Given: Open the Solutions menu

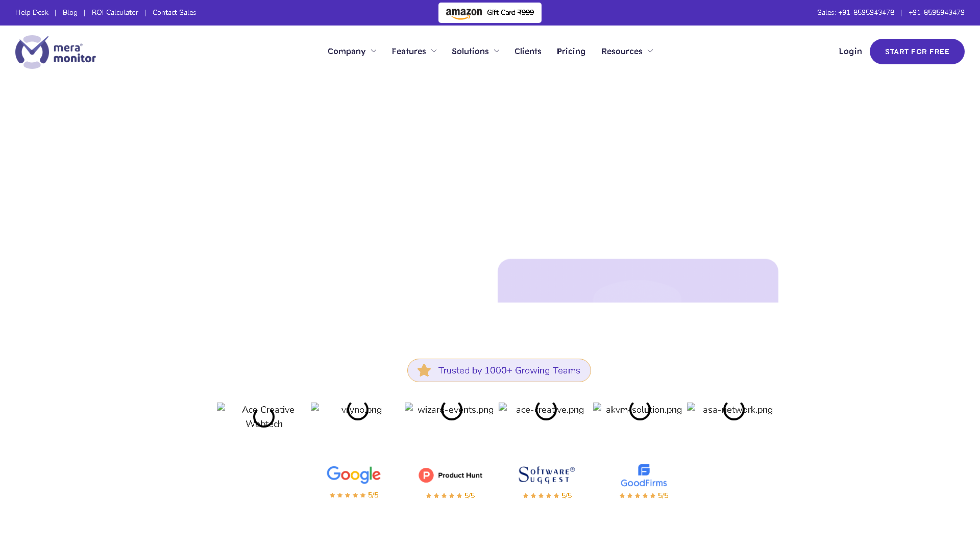Looking at the screenshot, I should tap(475, 51).
